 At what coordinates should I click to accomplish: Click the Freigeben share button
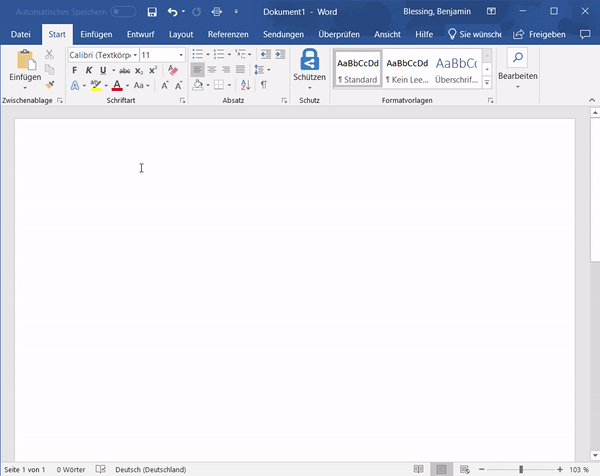click(x=539, y=34)
